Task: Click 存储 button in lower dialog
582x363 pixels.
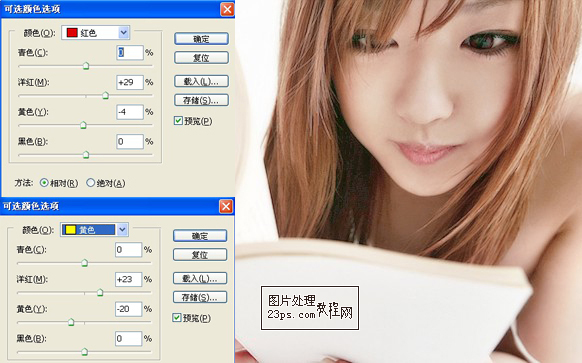Action: tap(200, 297)
